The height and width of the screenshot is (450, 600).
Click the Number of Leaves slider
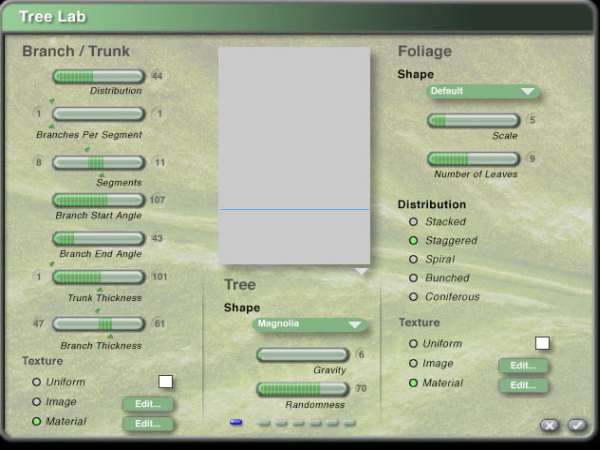pyautogui.click(x=474, y=159)
